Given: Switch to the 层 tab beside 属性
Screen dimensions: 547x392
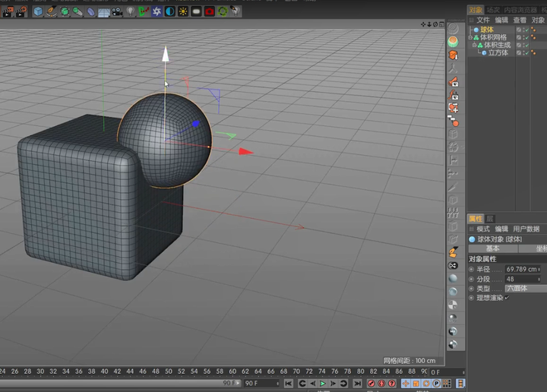Looking at the screenshot, I should [490, 219].
